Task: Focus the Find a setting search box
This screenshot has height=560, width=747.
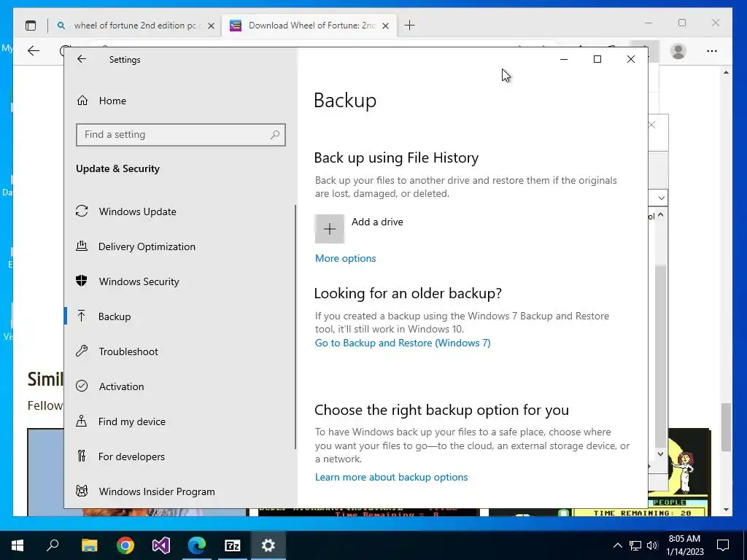Action: point(181,135)
